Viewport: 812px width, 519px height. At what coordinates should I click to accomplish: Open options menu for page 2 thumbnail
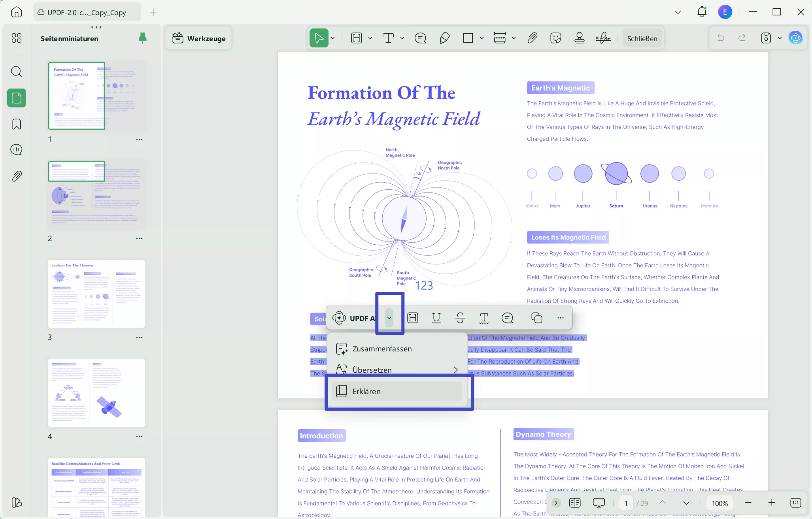pos(139,238)
